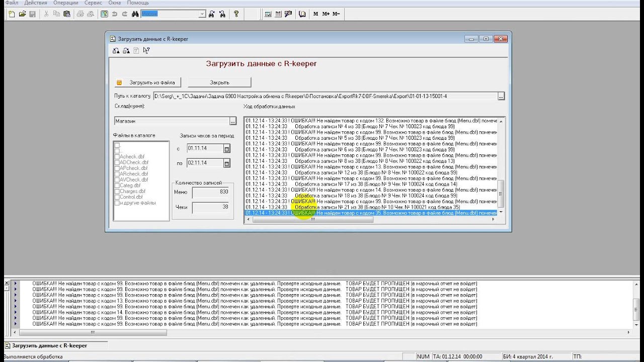The height and width of the screenshot is (362, 644).
Task: Click the Find binoculars icon
Action: [135, 14]
